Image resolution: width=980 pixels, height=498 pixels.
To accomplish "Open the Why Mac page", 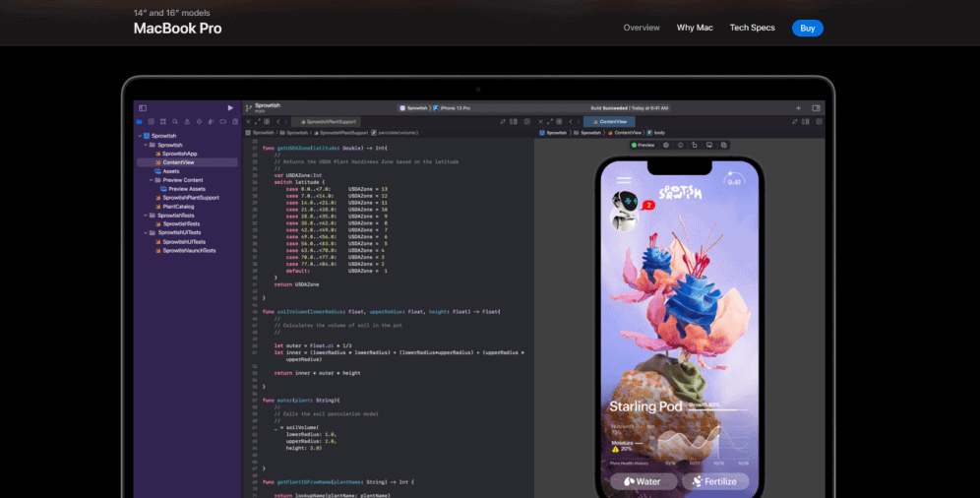I will tap(695, 28).
